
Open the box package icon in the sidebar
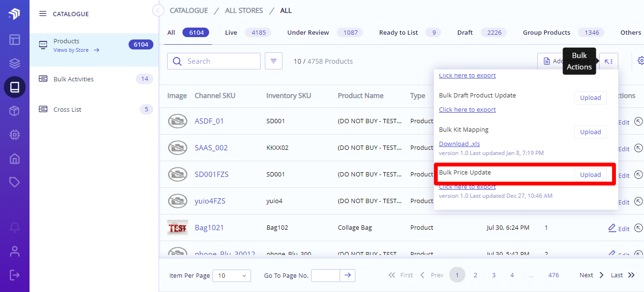point(15,111)
